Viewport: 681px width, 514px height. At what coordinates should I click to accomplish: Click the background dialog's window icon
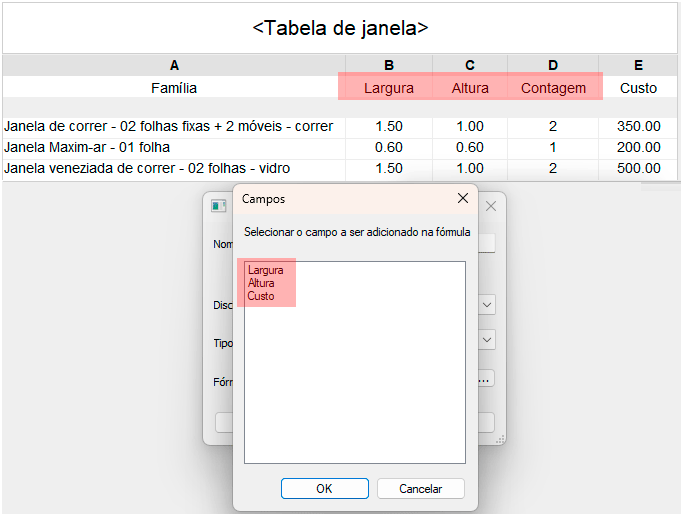[218, 206]
